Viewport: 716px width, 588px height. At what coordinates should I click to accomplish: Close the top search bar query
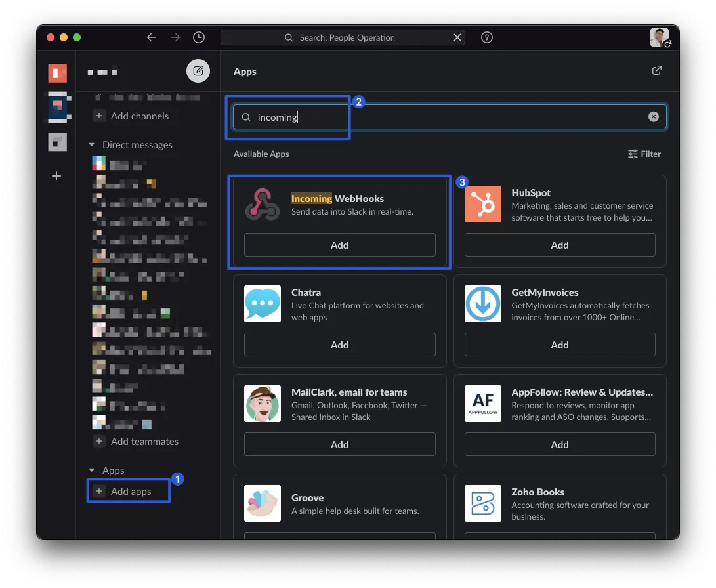click(457, 37)
